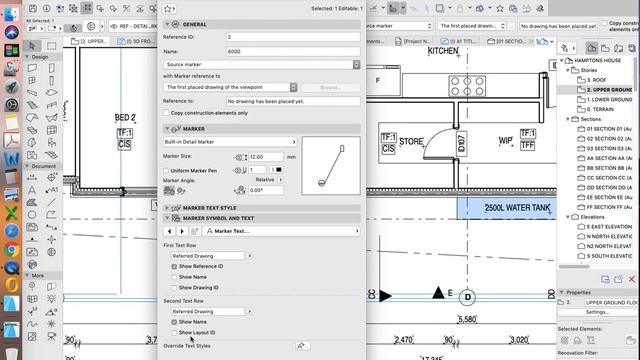Open the Favorites star in the dialog header
Image resolution: width=640 pixels, height=360 pixels.
point(169,9)
